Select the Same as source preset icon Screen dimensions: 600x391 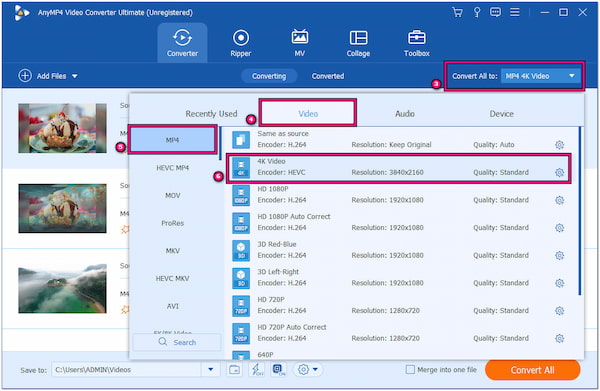point(241,140)
